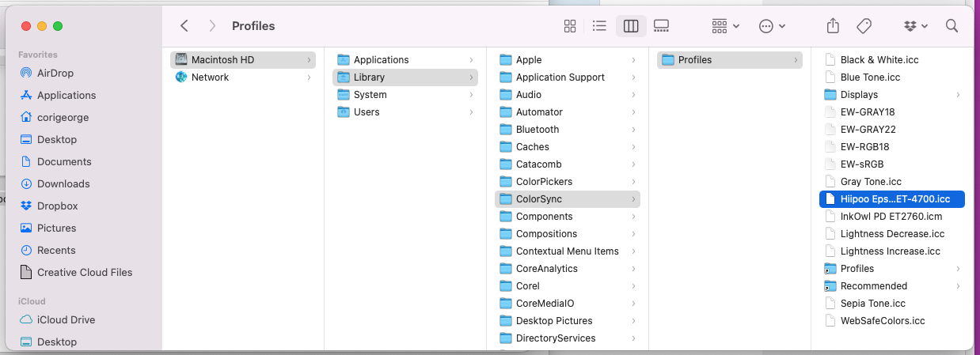Open the Action ellipsis menu dropdown
This screenshot has height=355, width=980.
(x=773, y=26)
